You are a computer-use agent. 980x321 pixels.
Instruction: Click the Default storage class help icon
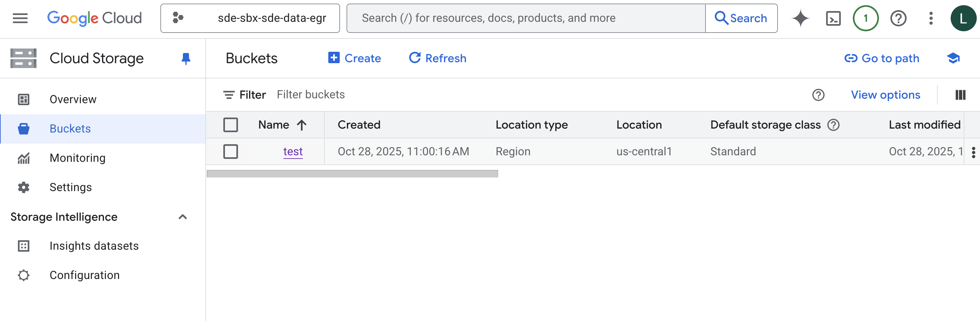[833, 125]
